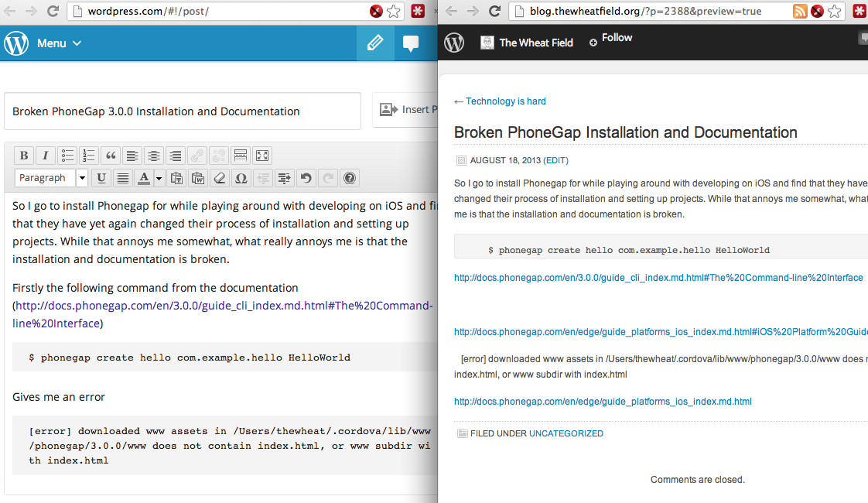Expand the WordPress Menu dropdown

pos(59,43)
